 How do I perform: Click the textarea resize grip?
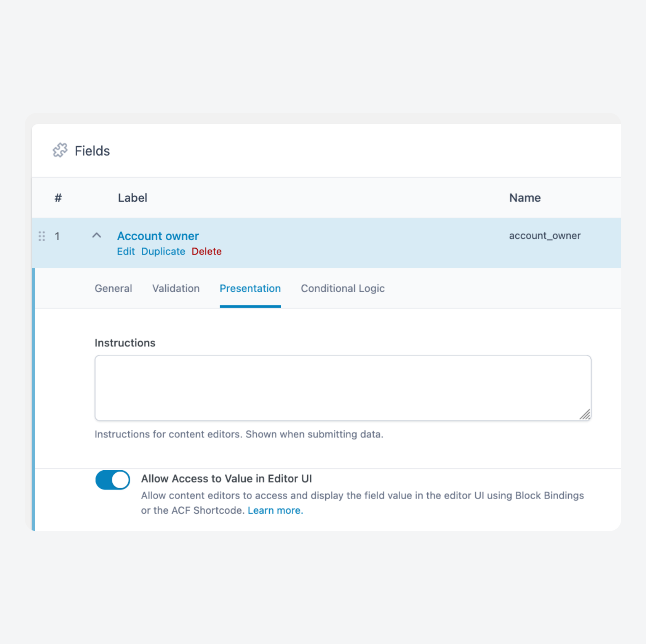(x=586, y=415)
